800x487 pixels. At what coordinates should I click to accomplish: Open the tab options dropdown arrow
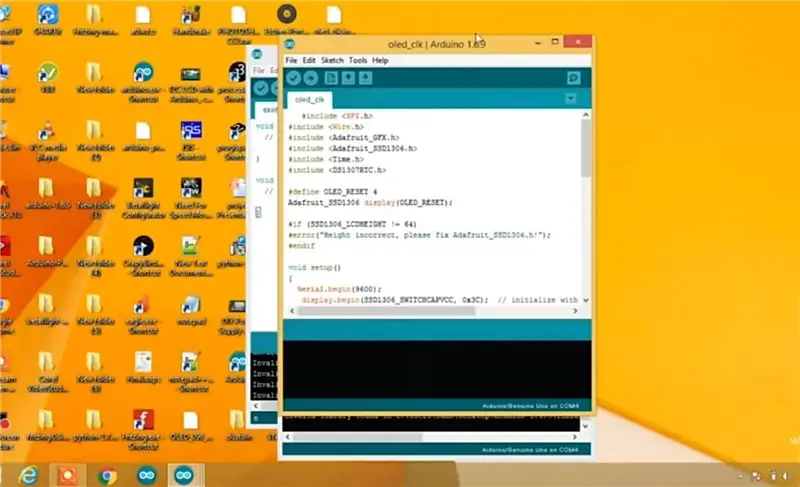pos(570,98)
